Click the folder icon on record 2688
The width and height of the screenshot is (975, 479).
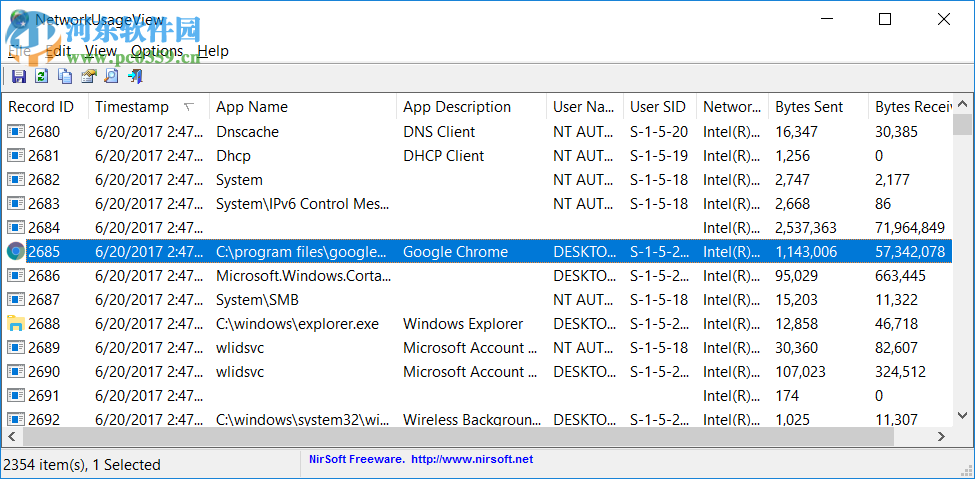pyautogui.click(x=16, y=324)
